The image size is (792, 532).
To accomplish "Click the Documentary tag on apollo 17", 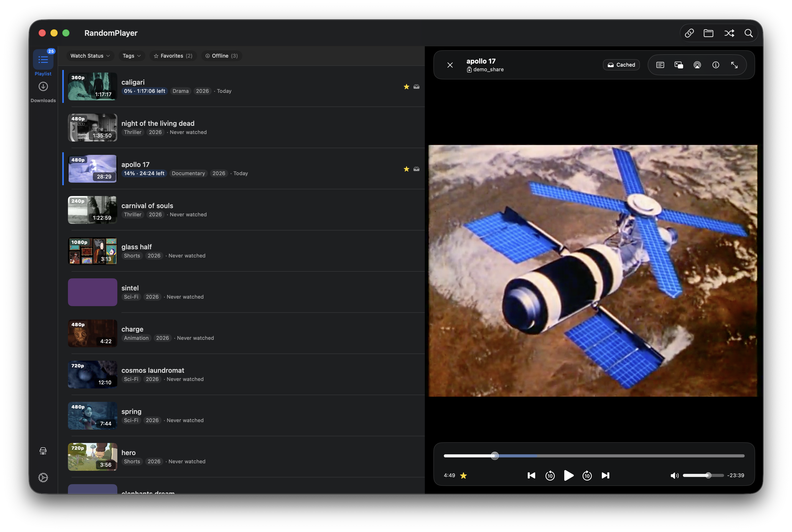I will (188, 173).
